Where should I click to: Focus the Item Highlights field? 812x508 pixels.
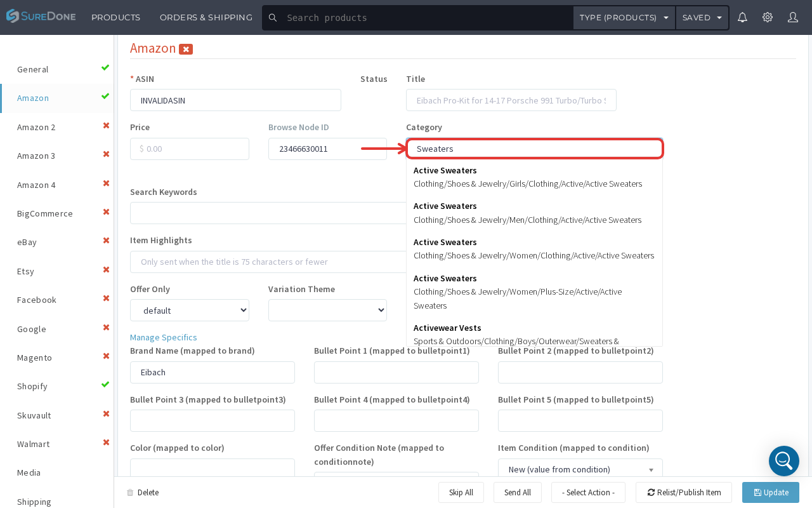tap(268, 262)
